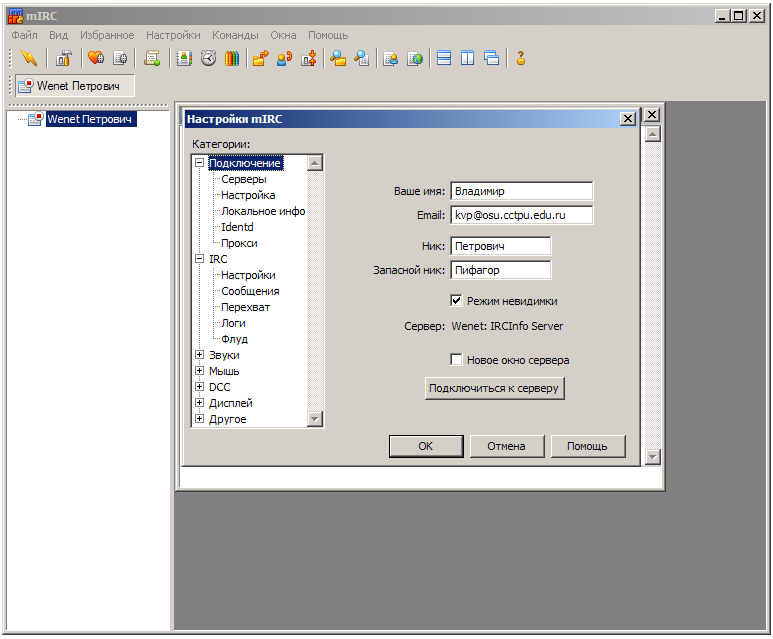
Task: Expand the Мышь category
Action: pos(199,370)
